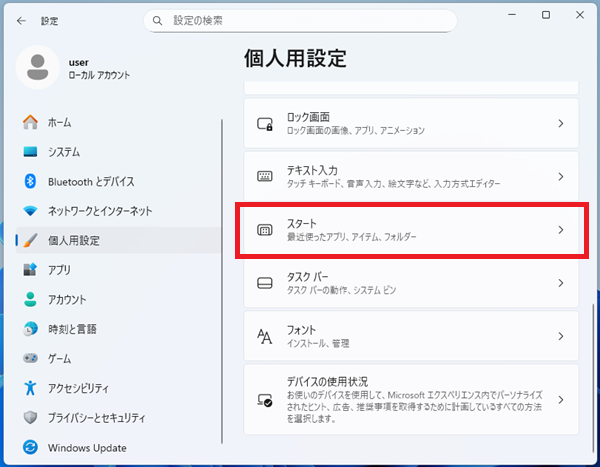
Task: Select the 時刻と言語 globe icon
Action: click(x=30, y=329)
